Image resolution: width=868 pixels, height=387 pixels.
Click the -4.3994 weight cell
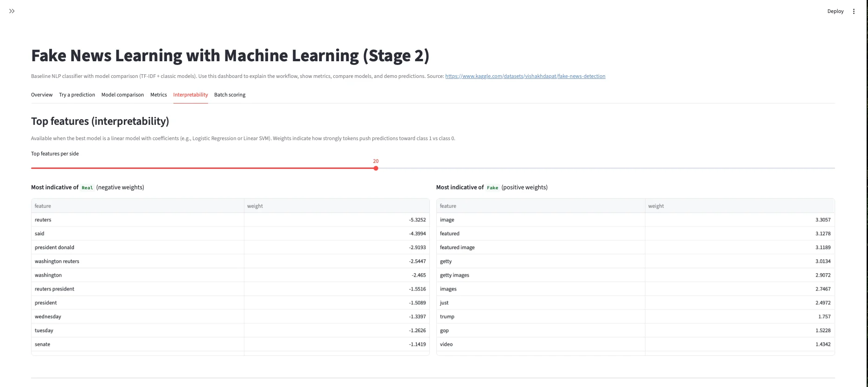click(x=337, y=234)
